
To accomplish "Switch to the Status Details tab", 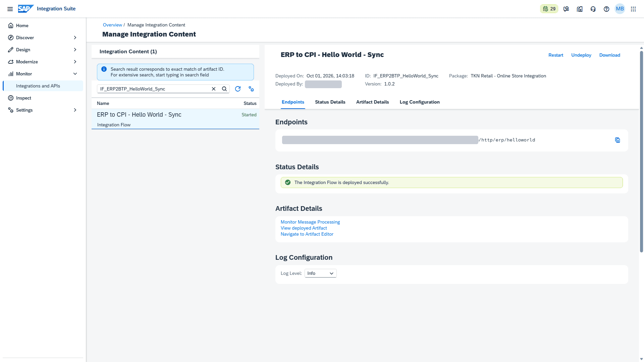I will pos(330,102).
